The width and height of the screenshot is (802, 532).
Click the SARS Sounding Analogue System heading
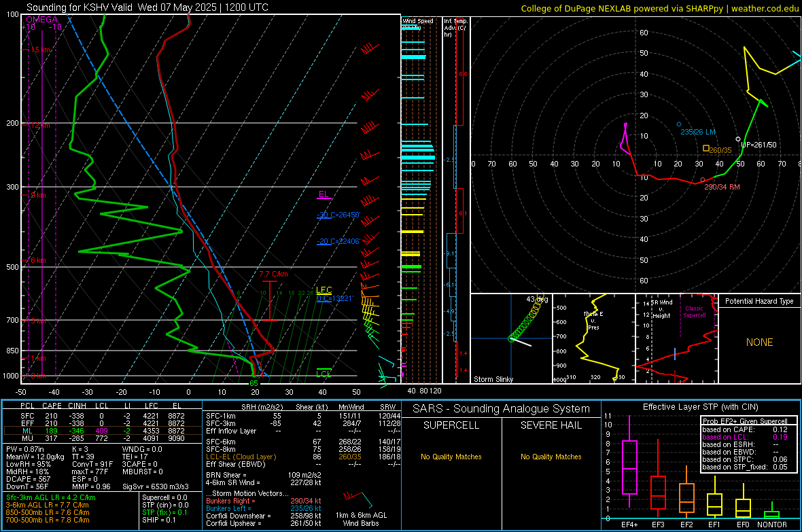pos(502,409)
